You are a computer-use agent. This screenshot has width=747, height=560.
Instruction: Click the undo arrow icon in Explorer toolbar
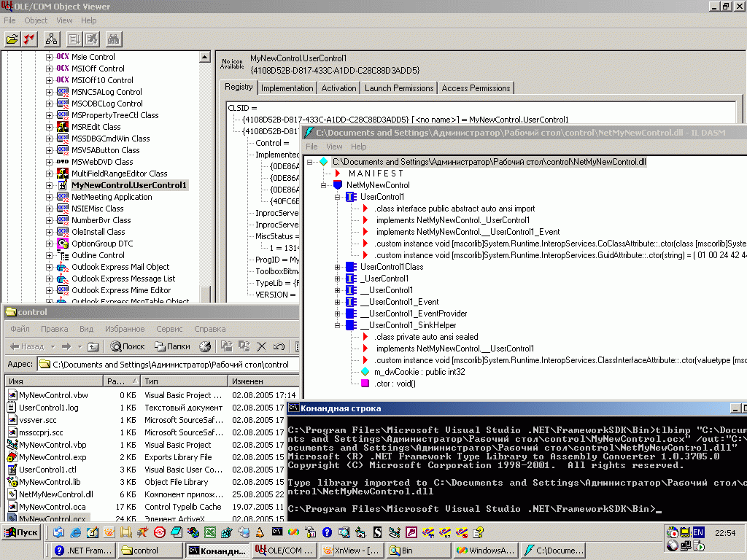[278, 346]
